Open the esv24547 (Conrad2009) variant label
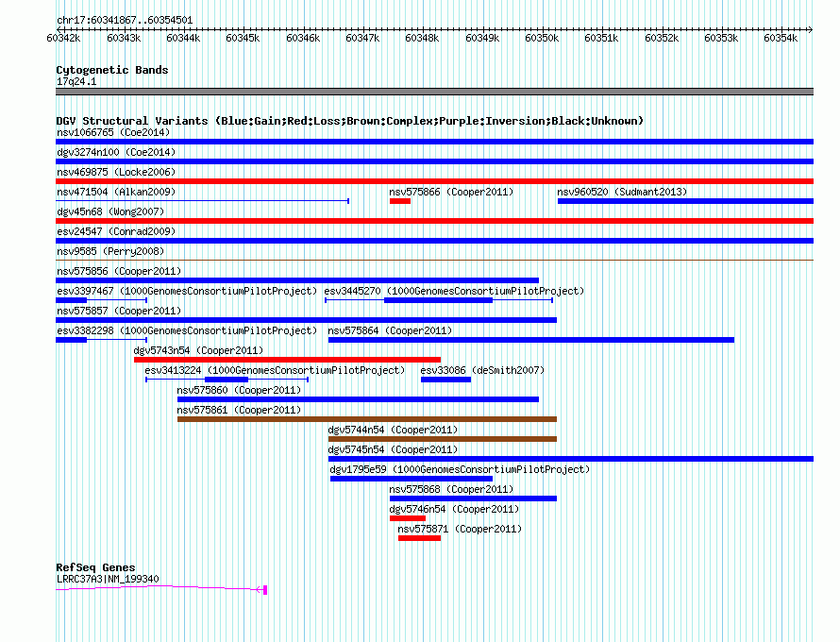This screenshot has height=642, width=840. coord(116,231)
